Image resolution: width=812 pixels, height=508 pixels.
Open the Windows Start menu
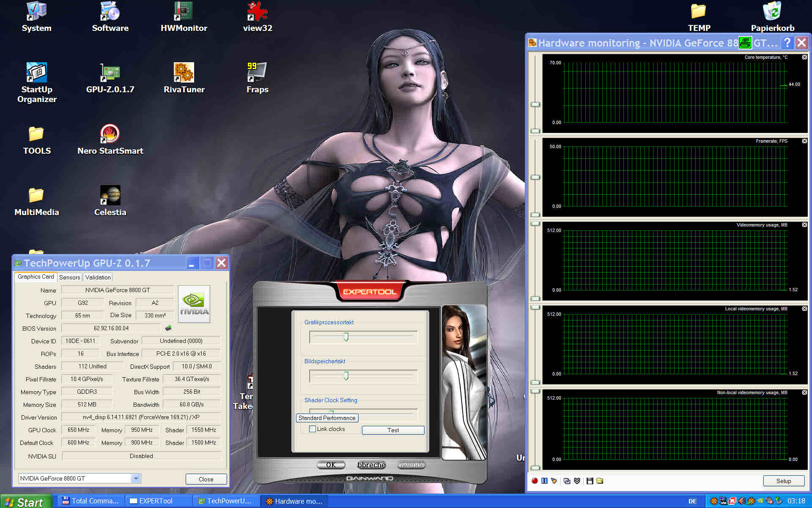point(26,502)
